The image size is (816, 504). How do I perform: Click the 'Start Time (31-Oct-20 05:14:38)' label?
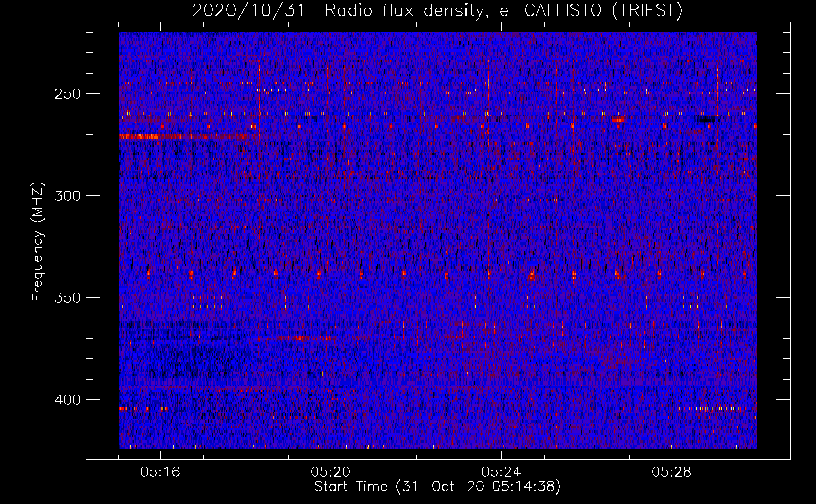point(437,487)
